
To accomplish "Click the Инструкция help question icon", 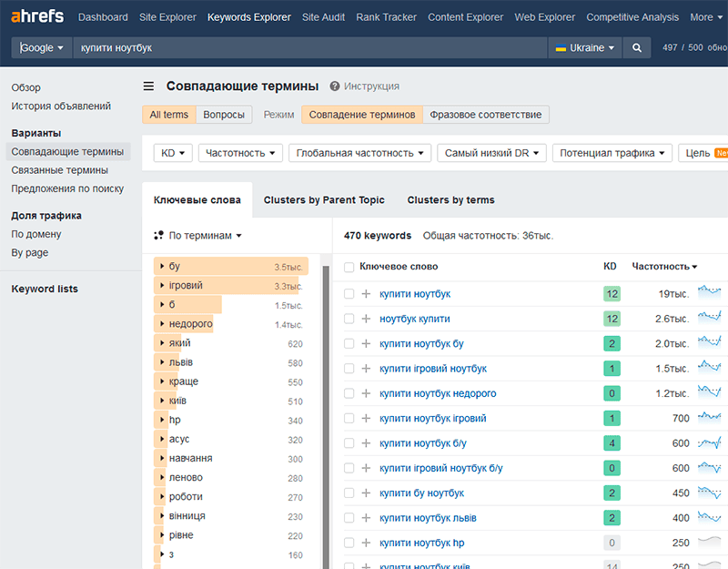I will [x=335, y=86].
